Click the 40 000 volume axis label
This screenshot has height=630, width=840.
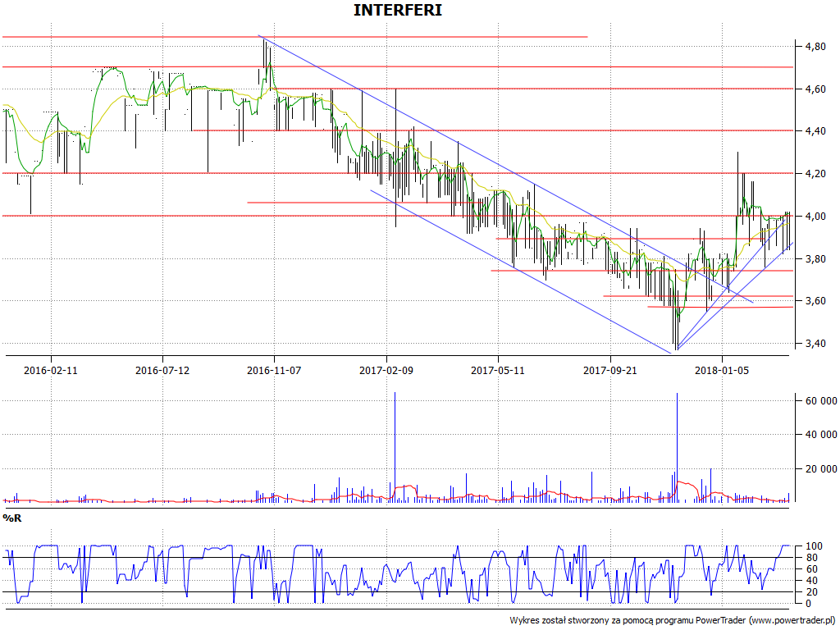820,435
